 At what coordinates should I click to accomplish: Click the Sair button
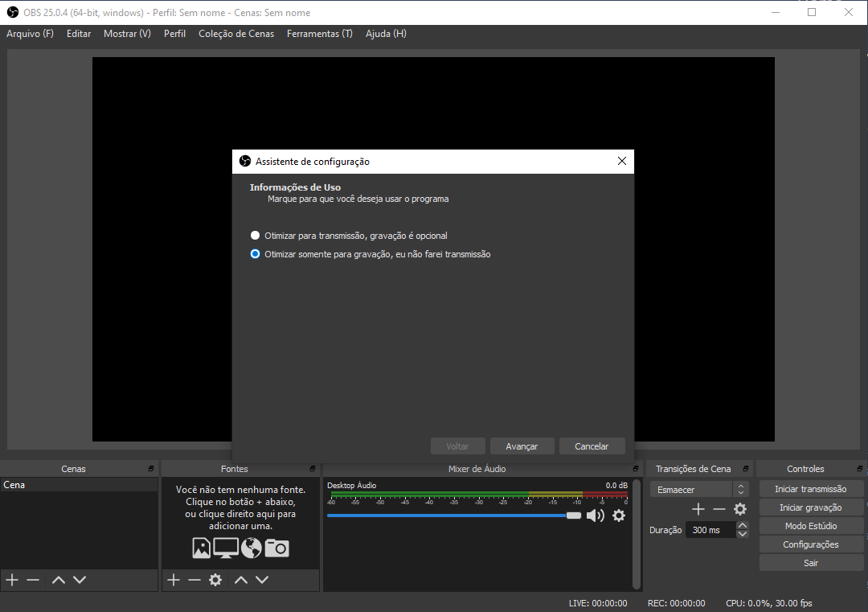tap(810, 563)
